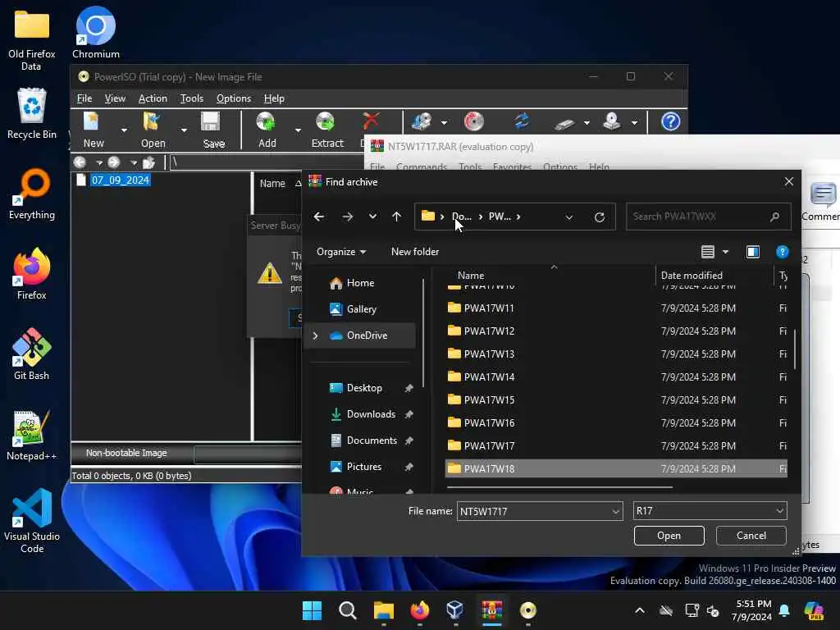Select the 07_09_2024 tree node in PowerISO
The image size is (840, 630).
point(120,180)
